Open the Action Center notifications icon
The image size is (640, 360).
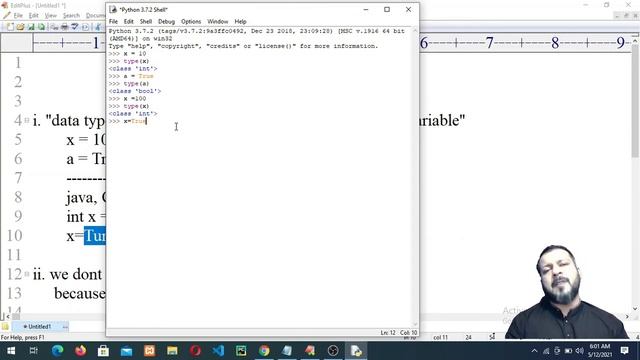point(624,351)
